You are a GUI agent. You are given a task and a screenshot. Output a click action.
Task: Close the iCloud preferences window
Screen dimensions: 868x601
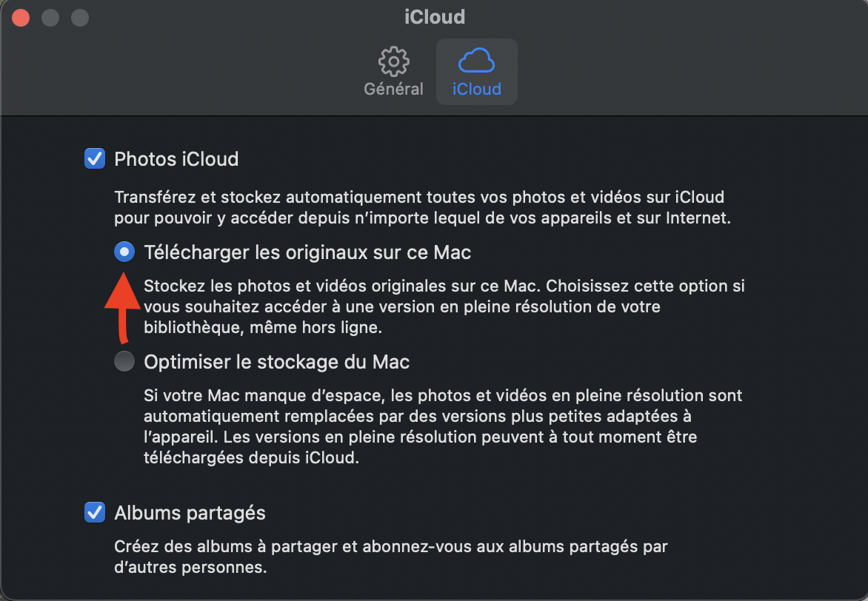pos(21,17)
